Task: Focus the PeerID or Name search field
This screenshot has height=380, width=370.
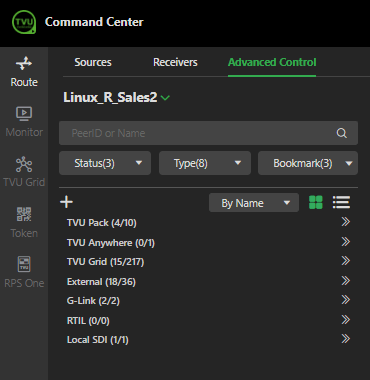Action: (208, 133)
